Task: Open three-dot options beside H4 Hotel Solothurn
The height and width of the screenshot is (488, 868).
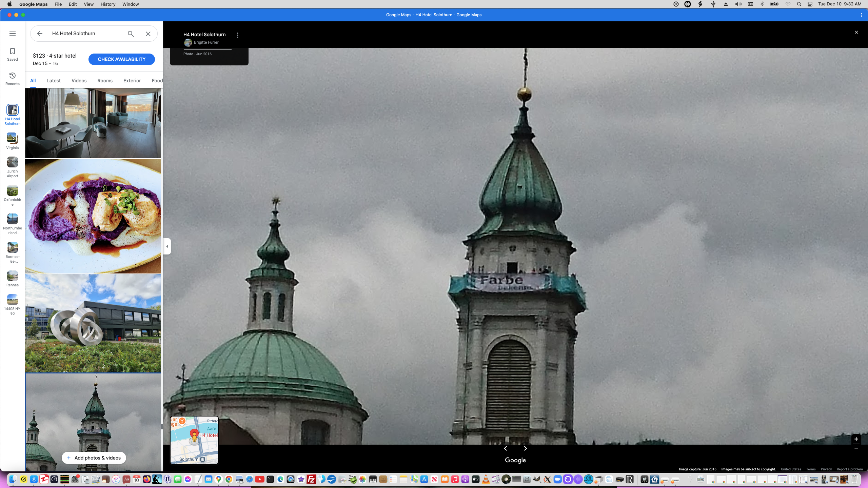Action: 238,35
